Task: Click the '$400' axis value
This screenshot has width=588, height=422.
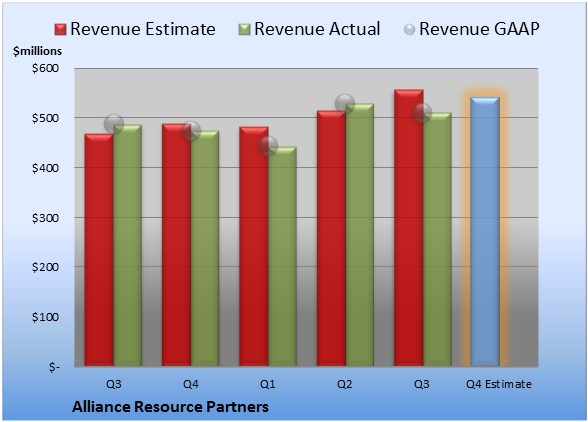Action: click(45, 168)
